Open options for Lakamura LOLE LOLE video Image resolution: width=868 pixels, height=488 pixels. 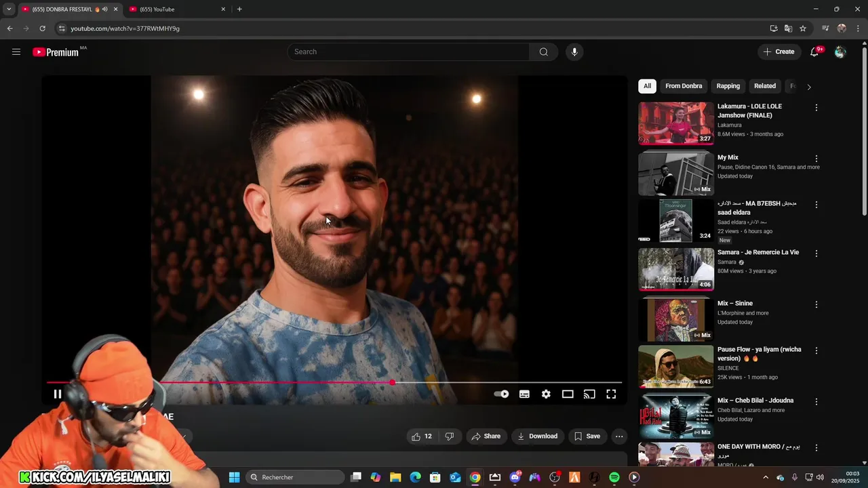click(816, 108)
